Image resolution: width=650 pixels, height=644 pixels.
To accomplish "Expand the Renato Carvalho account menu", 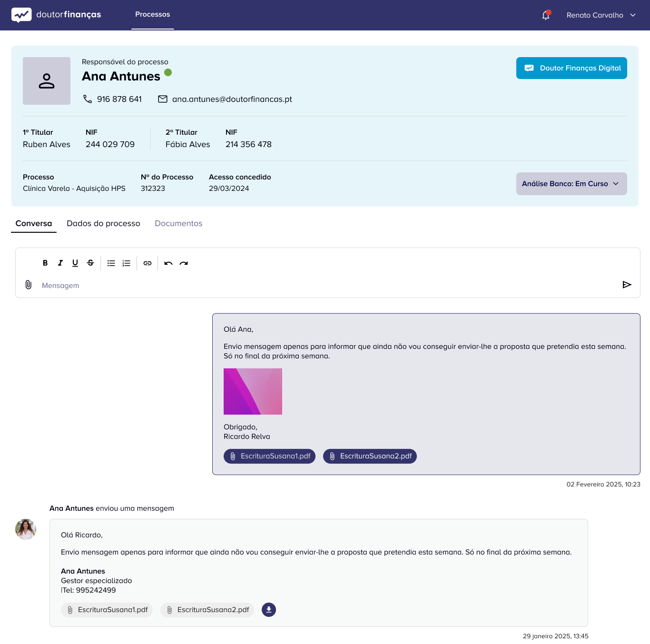I will point(601,15).
